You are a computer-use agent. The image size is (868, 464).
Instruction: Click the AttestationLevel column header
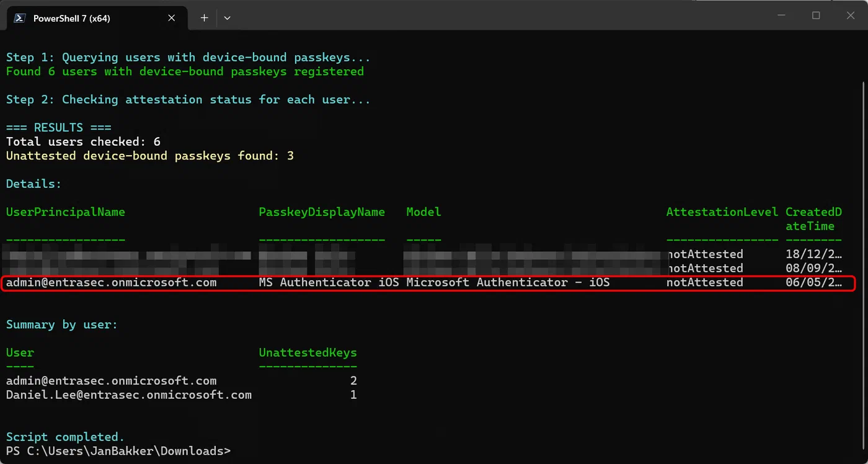722,212
